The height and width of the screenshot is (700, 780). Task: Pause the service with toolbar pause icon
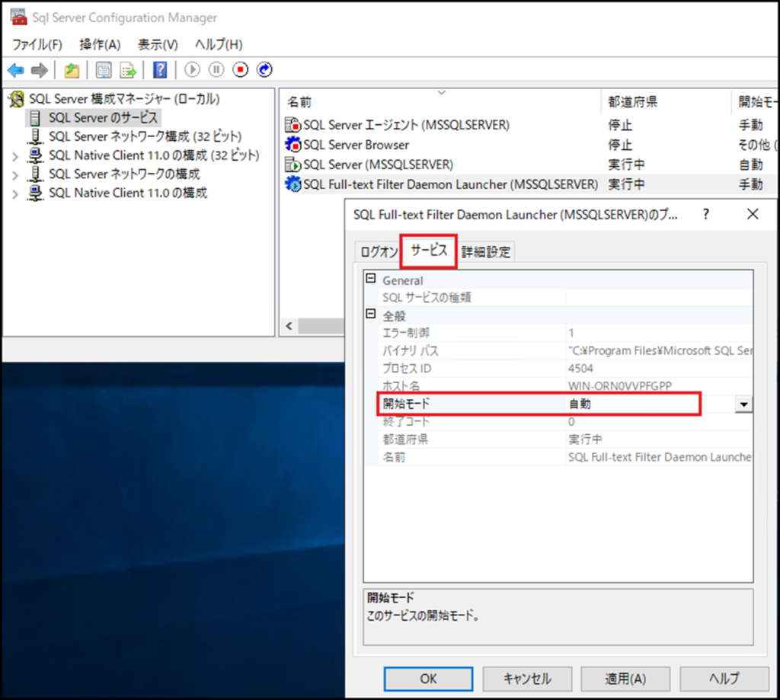pos(216,69)
